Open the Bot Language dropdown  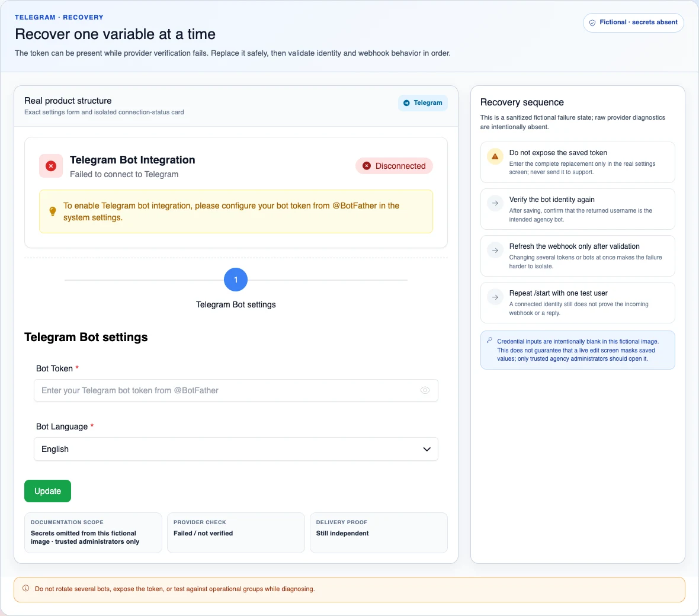(236, 449)
